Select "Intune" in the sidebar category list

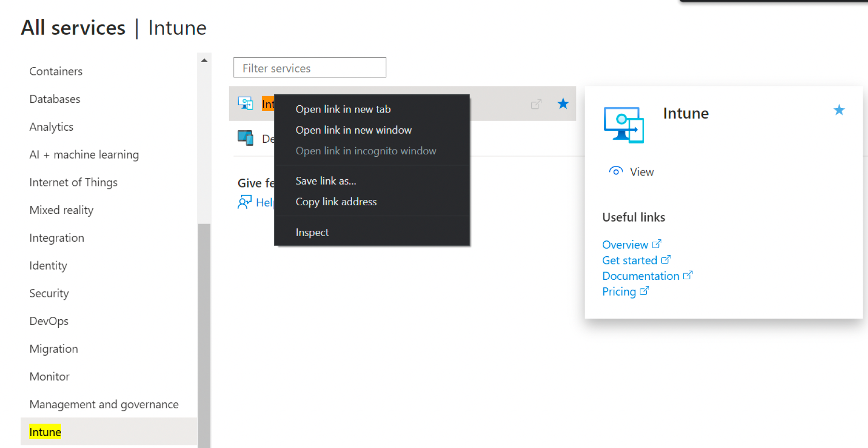tap(45, 432)
